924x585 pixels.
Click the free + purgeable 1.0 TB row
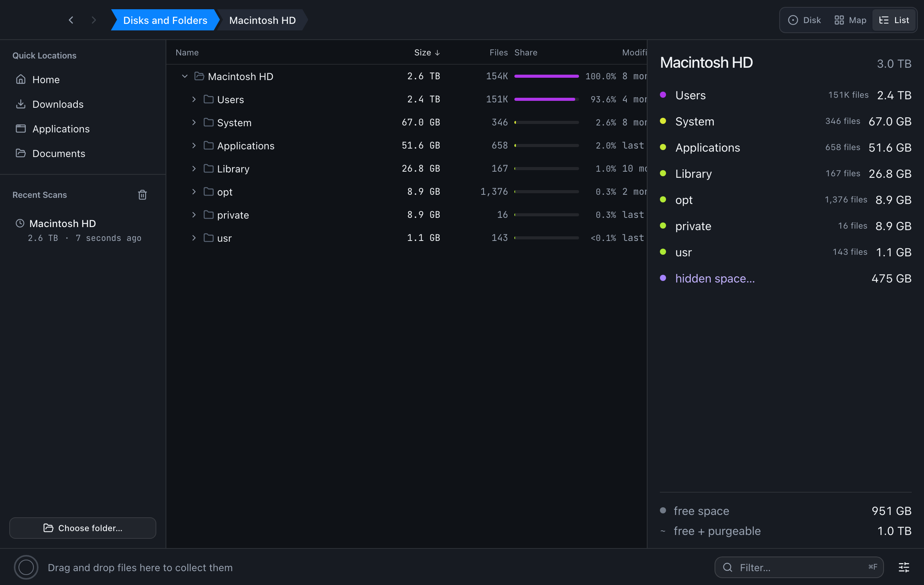point(785,531)
